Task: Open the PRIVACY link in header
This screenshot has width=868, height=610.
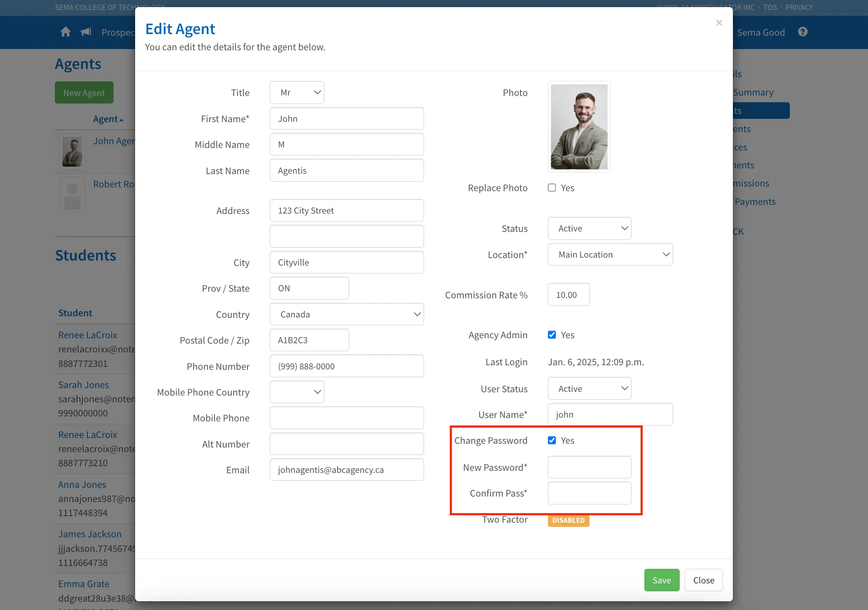Action: (x=799, y=7)
